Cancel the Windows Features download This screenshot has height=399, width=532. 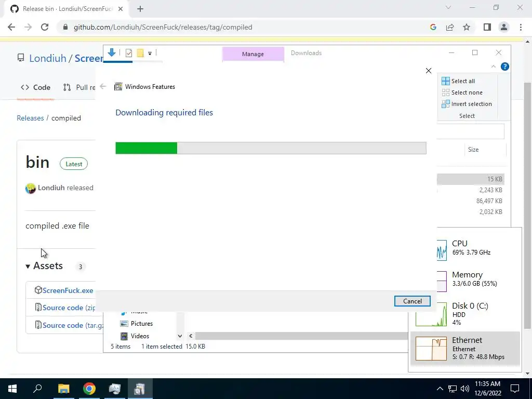[x=412, y=301]
